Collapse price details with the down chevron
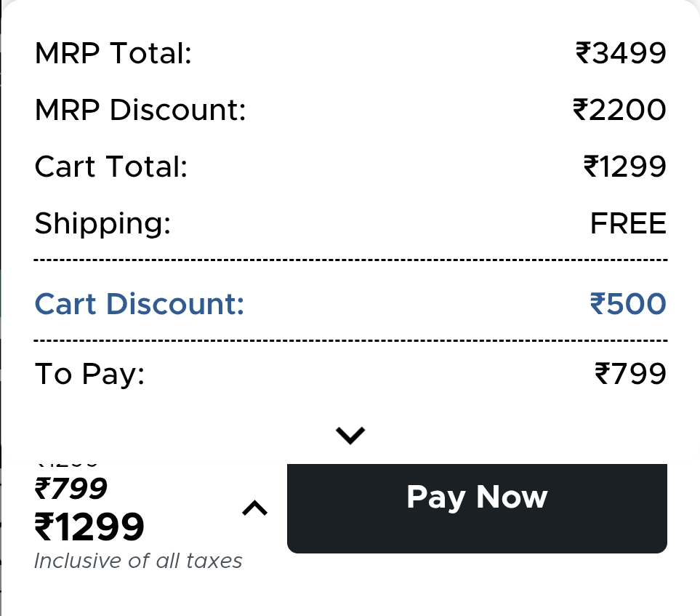Image resolution: width=700 pixels, height=616 pixels. click(x=350, y=435)
